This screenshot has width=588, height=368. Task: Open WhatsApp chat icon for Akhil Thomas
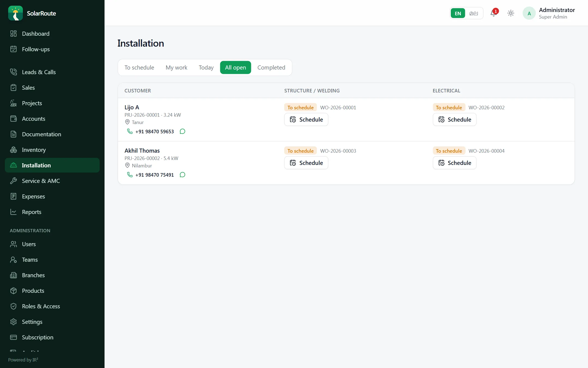(x=182, y=175)
